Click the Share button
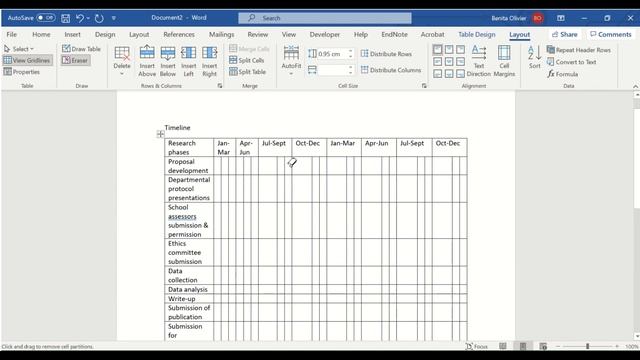This screenshot has width=640, height=360. [564, 35]
